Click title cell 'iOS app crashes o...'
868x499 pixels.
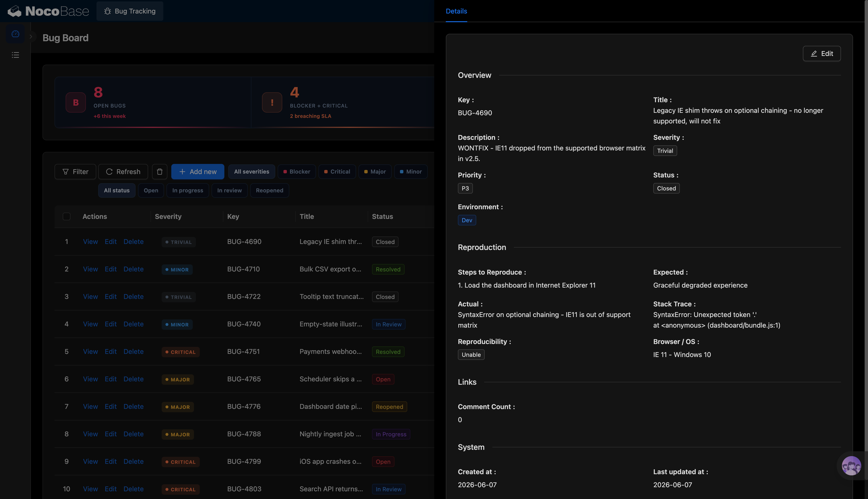(331, 462)
